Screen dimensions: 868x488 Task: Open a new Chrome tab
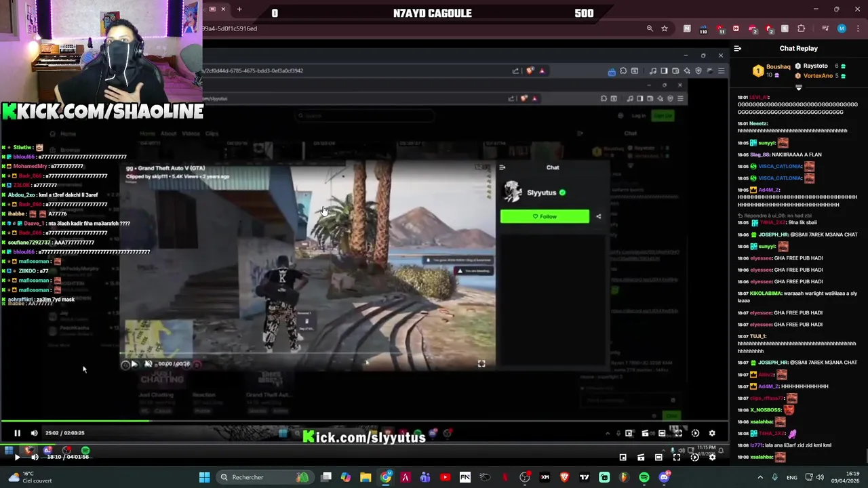point(239,9)
